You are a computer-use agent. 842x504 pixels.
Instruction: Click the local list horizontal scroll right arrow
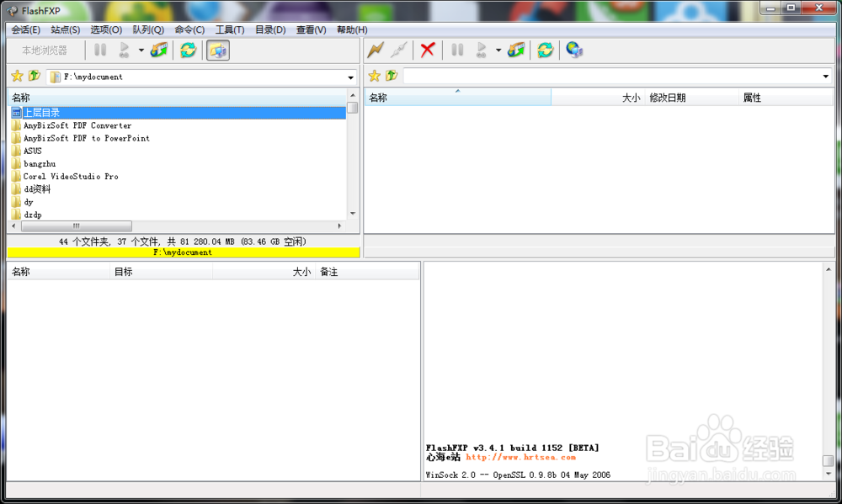click(339, 226)
